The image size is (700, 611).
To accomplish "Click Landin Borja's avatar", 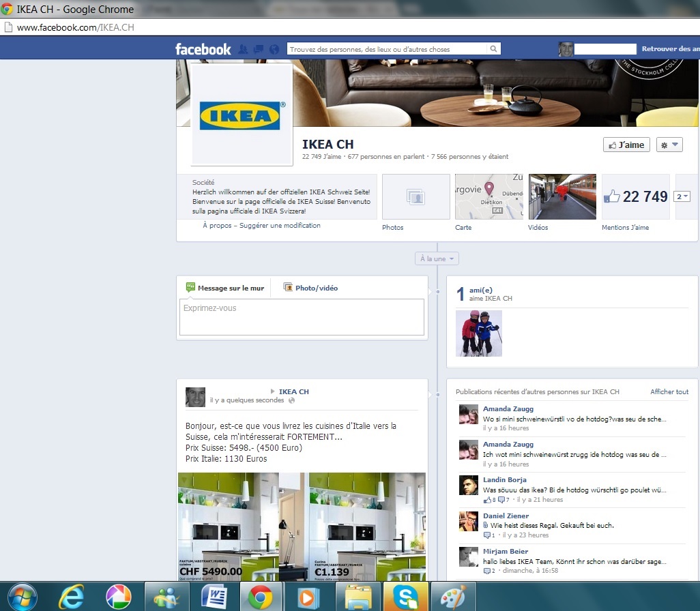I will [x=469, y=485].
